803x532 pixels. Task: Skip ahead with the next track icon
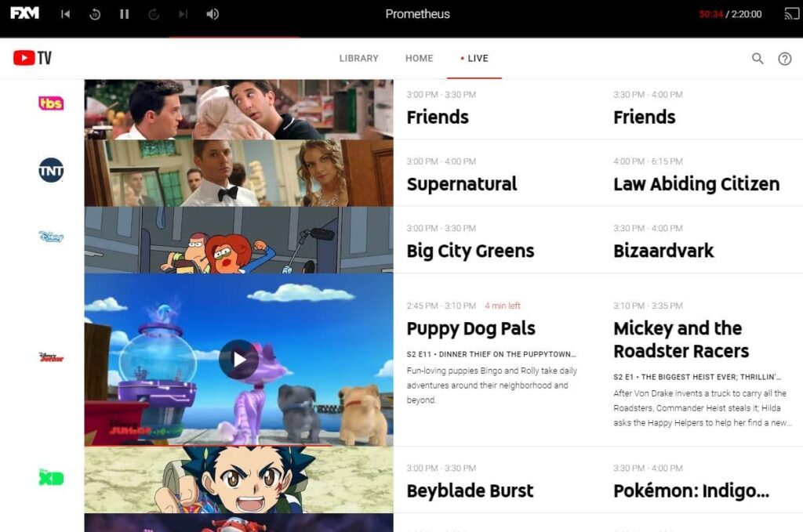(183, 13)
